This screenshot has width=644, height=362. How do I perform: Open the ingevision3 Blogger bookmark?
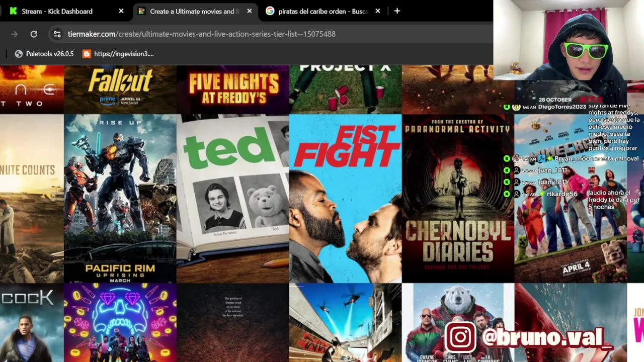pos(118,54)
